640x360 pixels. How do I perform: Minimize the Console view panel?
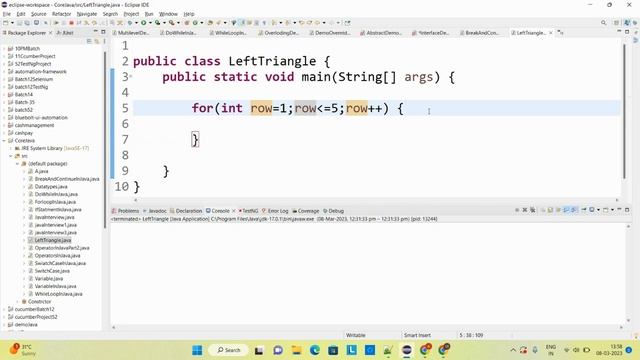point(619,209)
